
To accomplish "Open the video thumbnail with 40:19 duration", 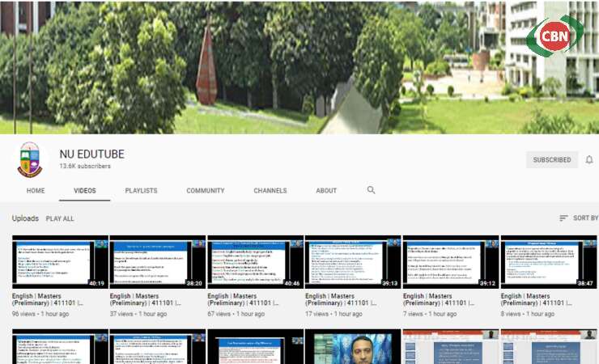I will pos(60,262).
